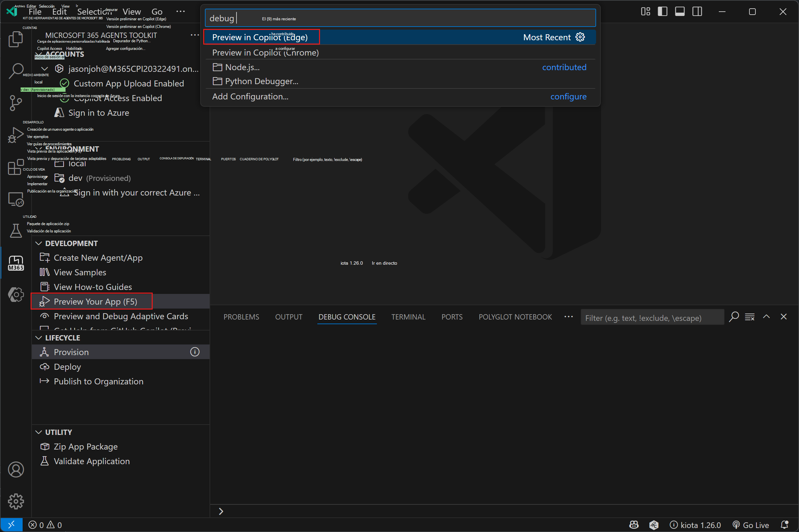Click the filter input field in the panel
Screen dimensions: 799x532
(652, 318)
